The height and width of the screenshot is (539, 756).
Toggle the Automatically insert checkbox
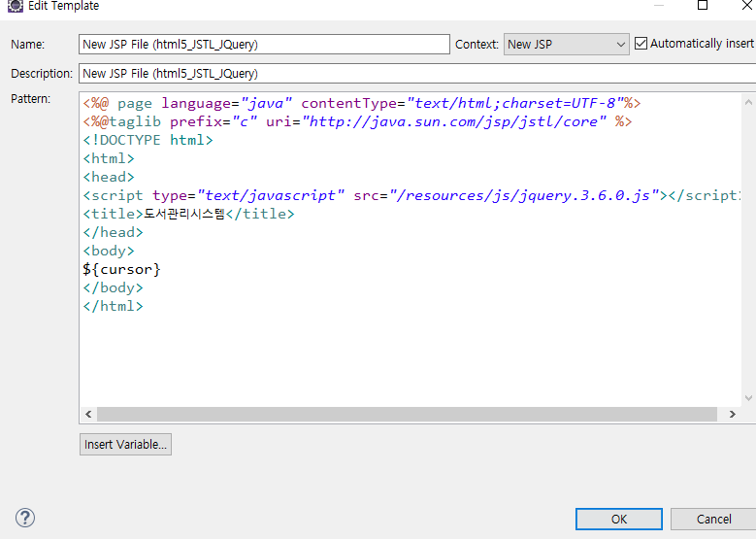coord(641,44)
